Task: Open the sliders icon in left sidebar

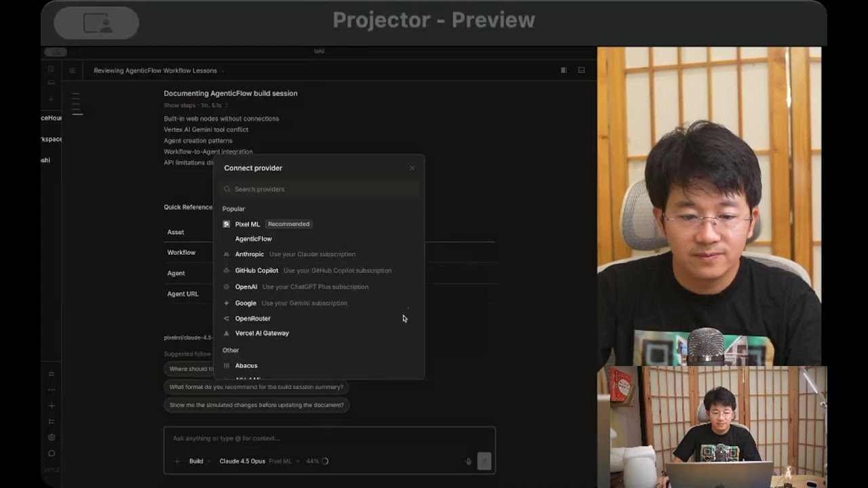Action: pos(52,374)
